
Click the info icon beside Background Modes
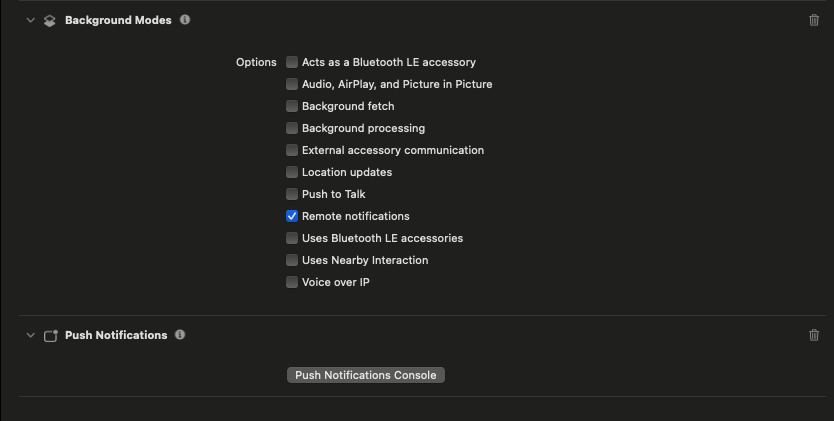tap(185, 20)
